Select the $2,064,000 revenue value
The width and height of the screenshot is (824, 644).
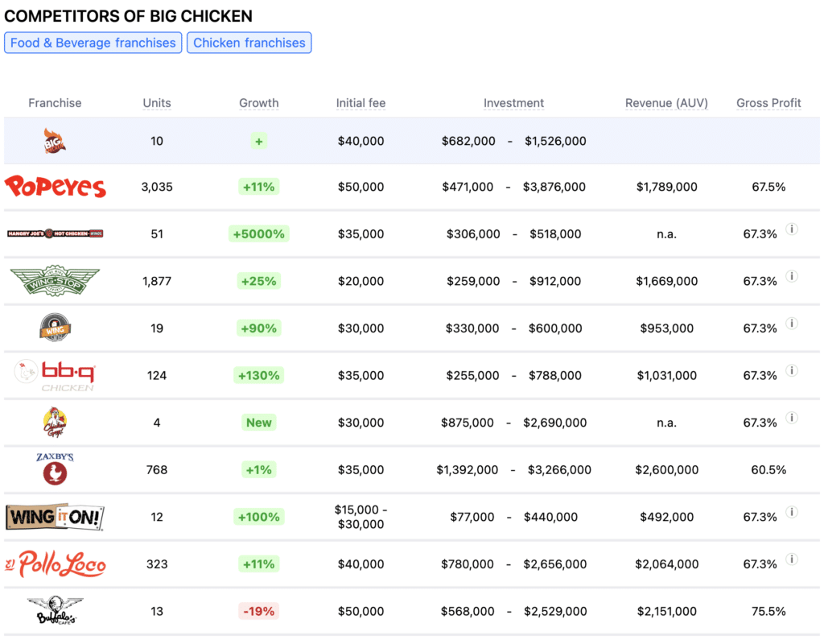pos(666,564)
